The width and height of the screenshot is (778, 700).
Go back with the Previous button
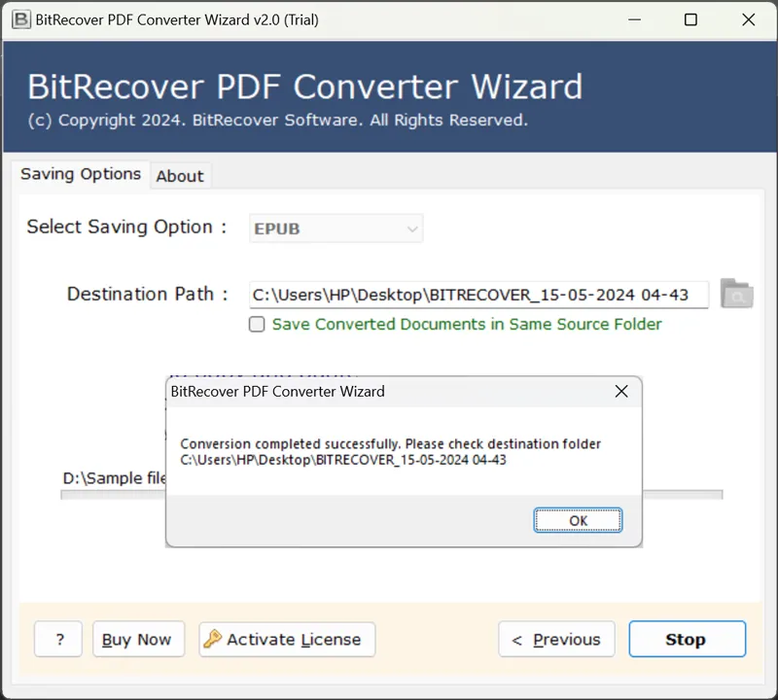click(556, 640)
